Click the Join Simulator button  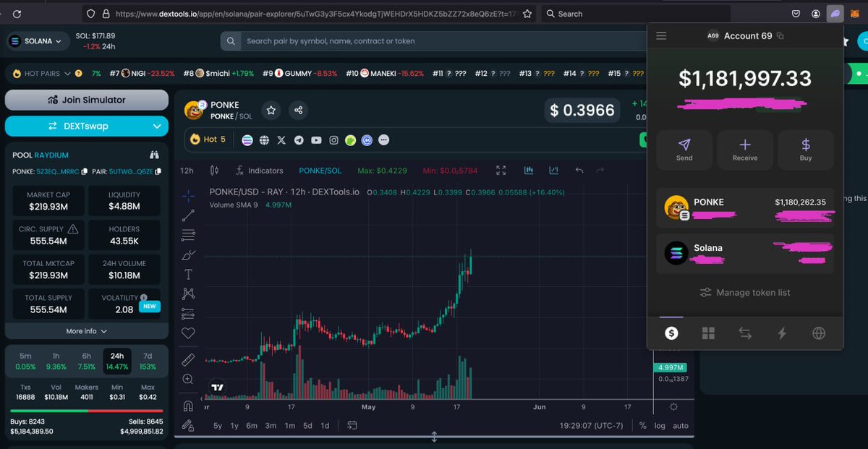(87, 100)
